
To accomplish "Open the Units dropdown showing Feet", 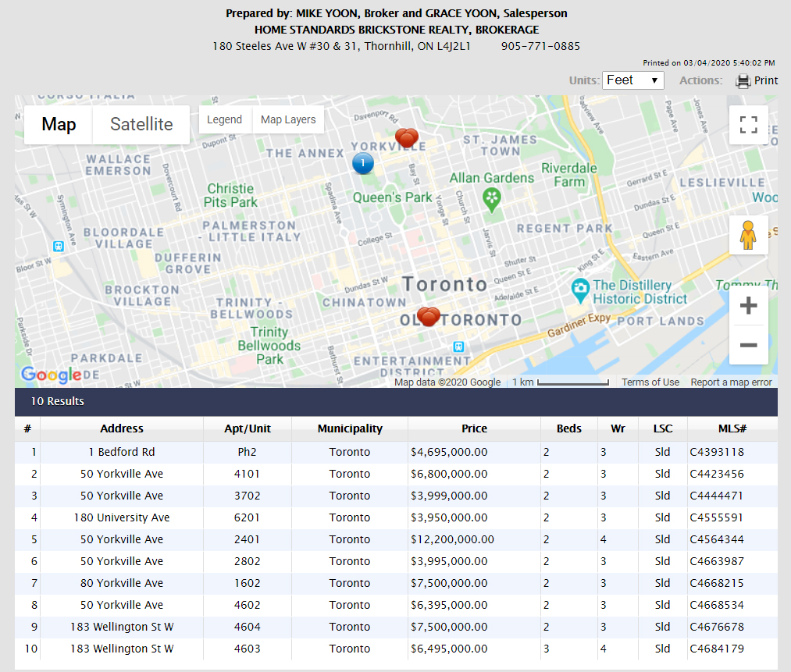I will point(632,80).
